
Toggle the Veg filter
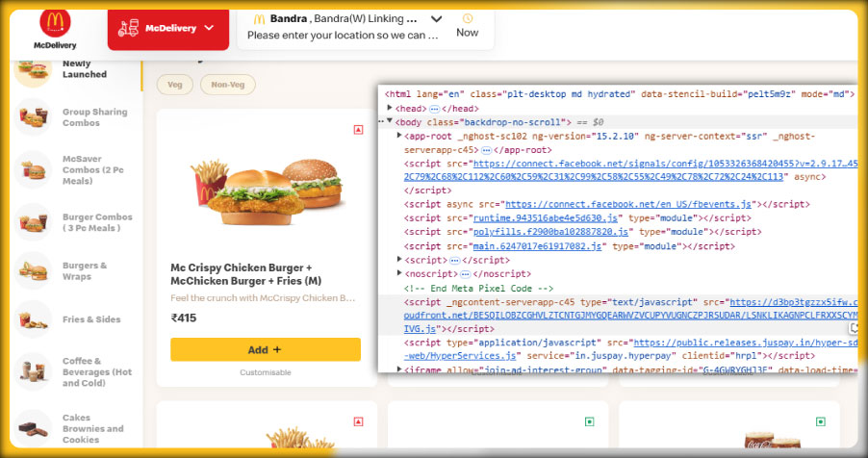(x=174, y=85)
